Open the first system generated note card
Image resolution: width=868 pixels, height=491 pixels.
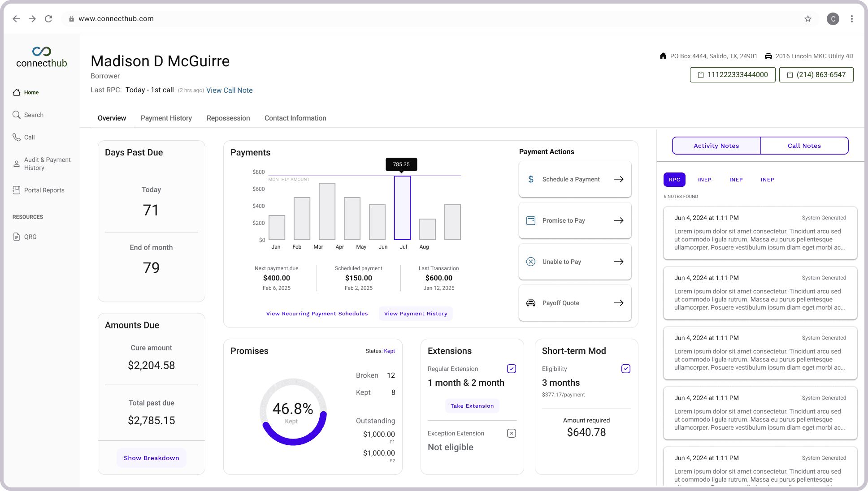click(760, 233)
